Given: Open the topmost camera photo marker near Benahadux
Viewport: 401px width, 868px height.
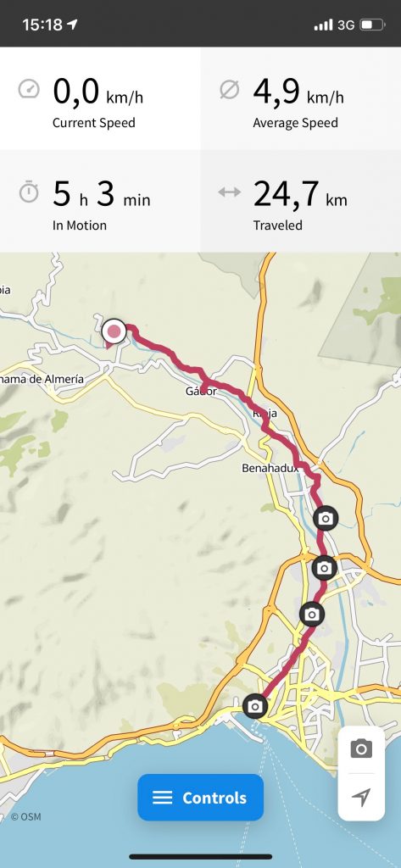Looking at the screenshot, I should click(326, 519).
